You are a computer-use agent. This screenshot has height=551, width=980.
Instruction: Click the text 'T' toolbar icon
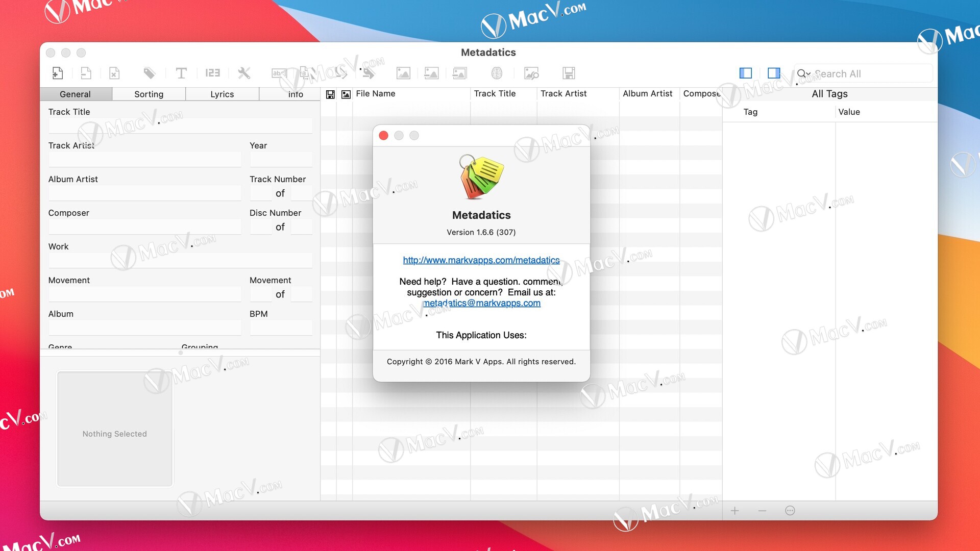click(x=181, y=73)
